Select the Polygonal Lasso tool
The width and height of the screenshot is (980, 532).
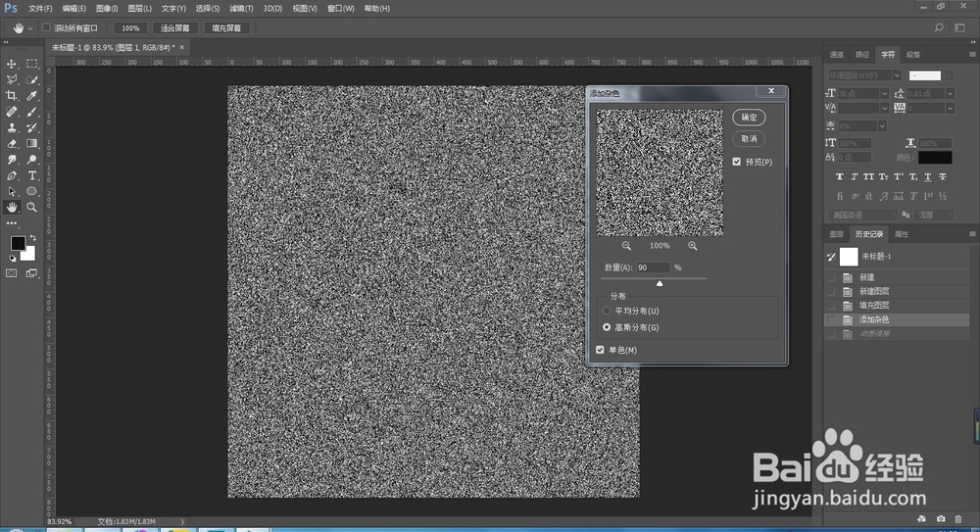tap(11, 79)
